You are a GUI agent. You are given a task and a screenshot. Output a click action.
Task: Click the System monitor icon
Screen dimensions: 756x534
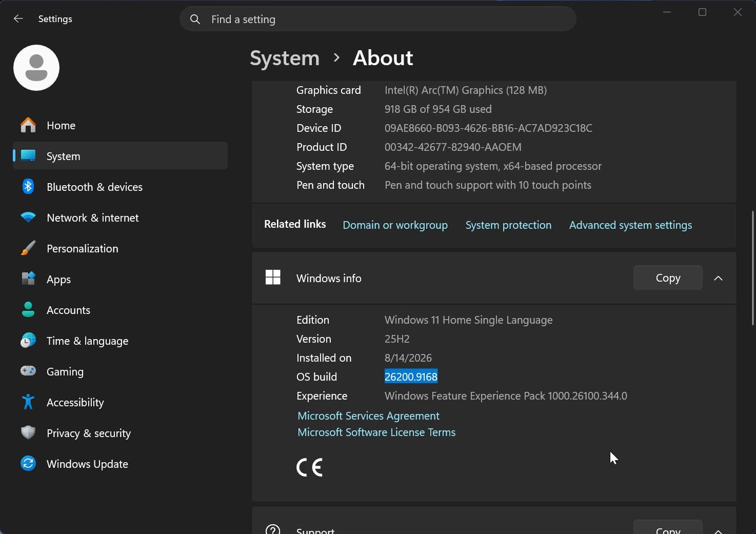point(28,156)
